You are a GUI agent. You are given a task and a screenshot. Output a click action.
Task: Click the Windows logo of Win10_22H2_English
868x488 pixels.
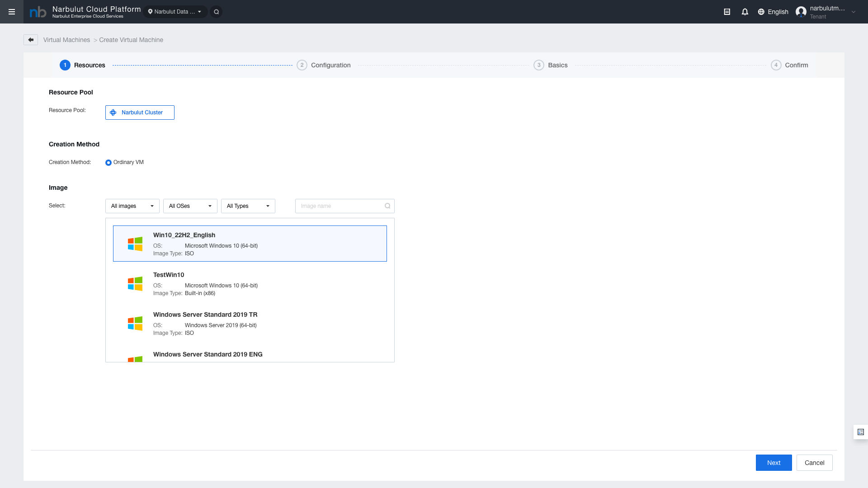[x=135, y=244]
